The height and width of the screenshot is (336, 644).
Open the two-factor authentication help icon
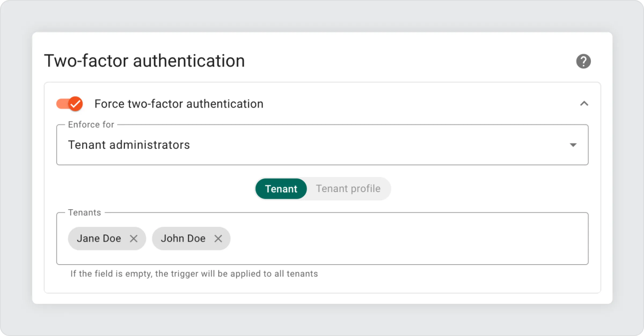(583, 61)
